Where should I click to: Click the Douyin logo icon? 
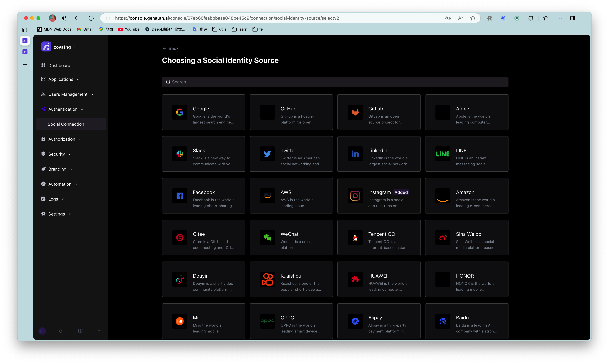pyautogui.click(x=180, y=279)
